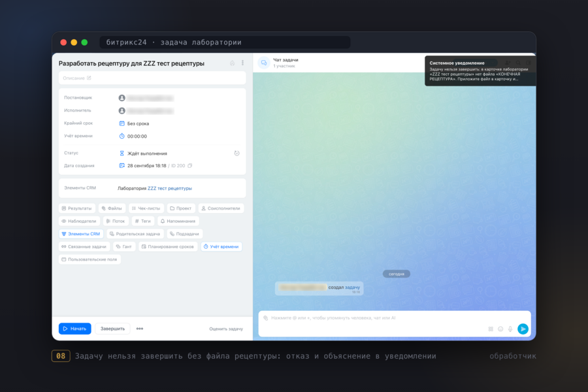Image resolution: width=588 pixels, height=392 pixels.
Task: Add Подзадачи to this task
Action: point(184,234)
